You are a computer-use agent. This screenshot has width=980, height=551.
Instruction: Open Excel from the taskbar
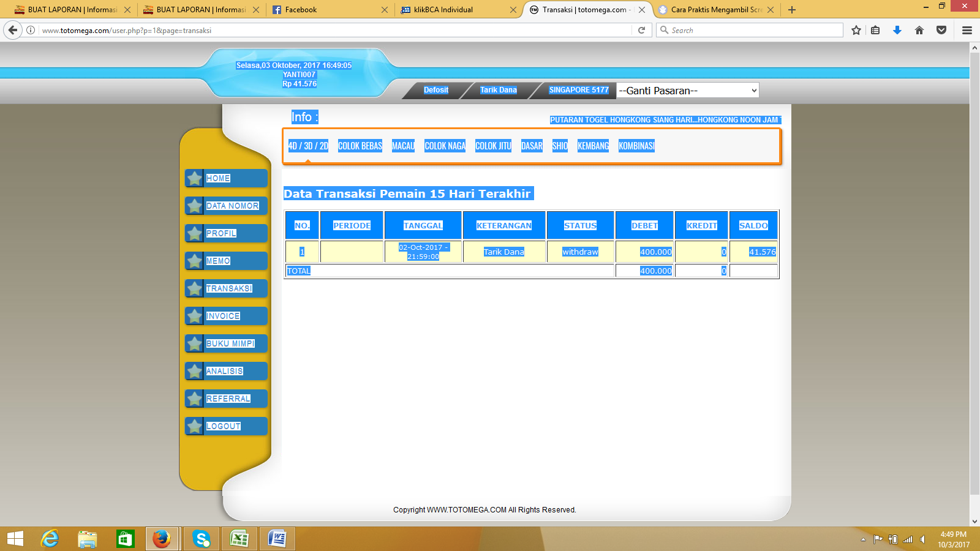[x=239, y=539]
